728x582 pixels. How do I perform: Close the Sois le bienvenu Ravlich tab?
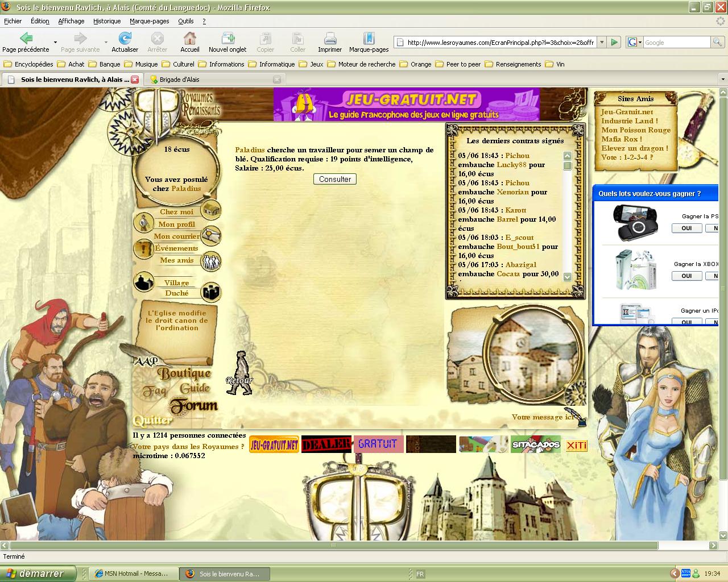click(x=135, y=80)
